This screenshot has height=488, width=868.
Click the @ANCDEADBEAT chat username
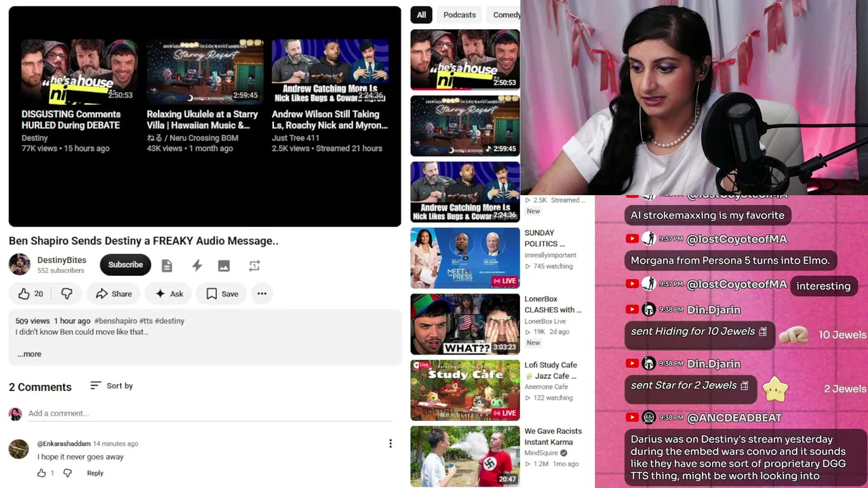coord(734,418)
